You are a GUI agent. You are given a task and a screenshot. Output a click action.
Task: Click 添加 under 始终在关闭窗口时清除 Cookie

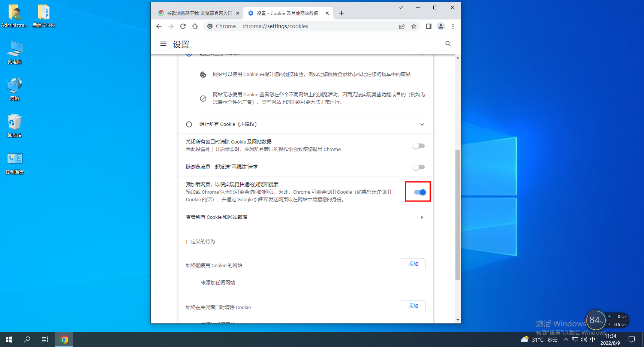[x=413, y=306]
